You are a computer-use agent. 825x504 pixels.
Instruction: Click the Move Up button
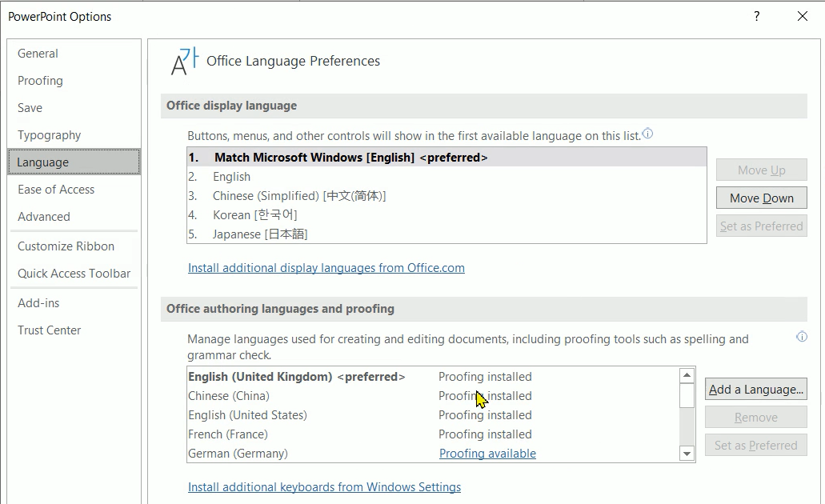761,170
